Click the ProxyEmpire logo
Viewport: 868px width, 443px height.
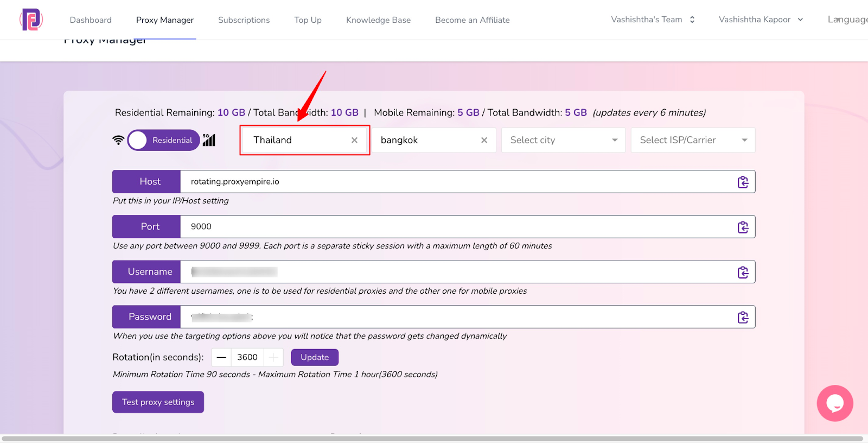31,20
